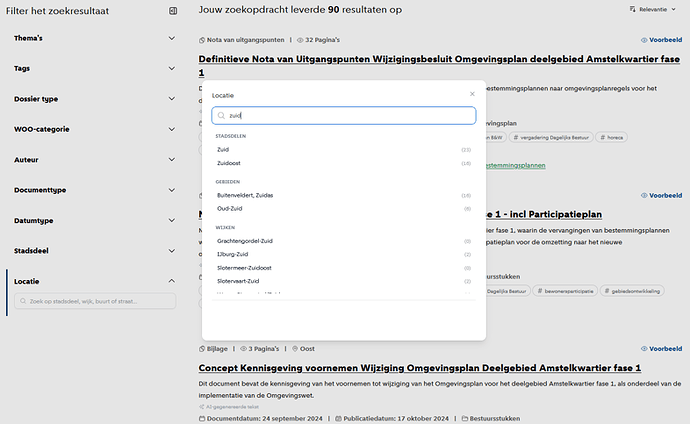Click the location pin icon beside Oost
The image size is (690, 424).
(x=295, y=349)
